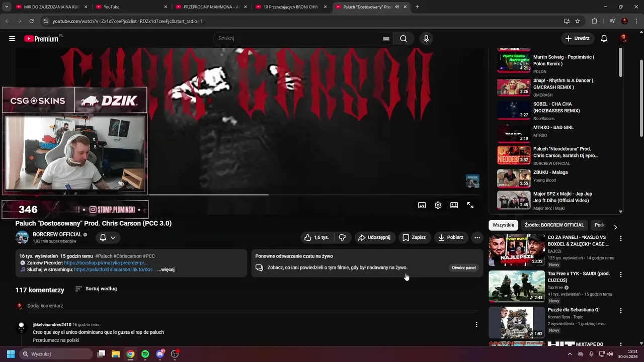Toggle subtitles on the video player

click(422, 205)
